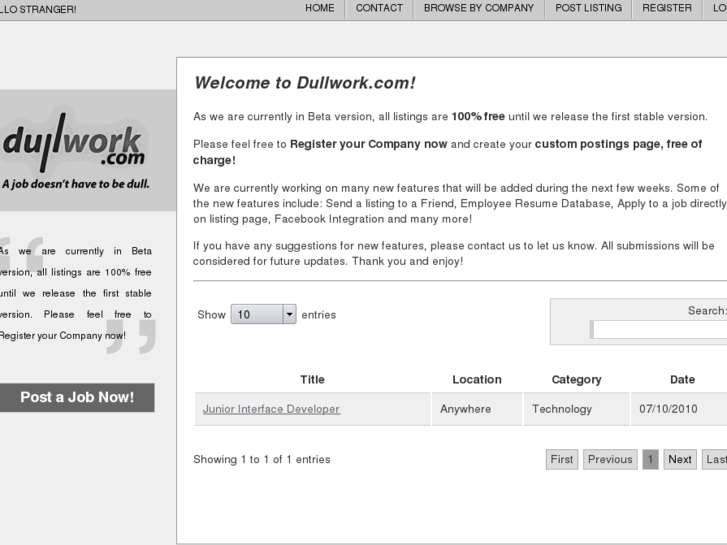Sort listings by the Location header
The width and height of the screenshot is (727, 545).
477,379
